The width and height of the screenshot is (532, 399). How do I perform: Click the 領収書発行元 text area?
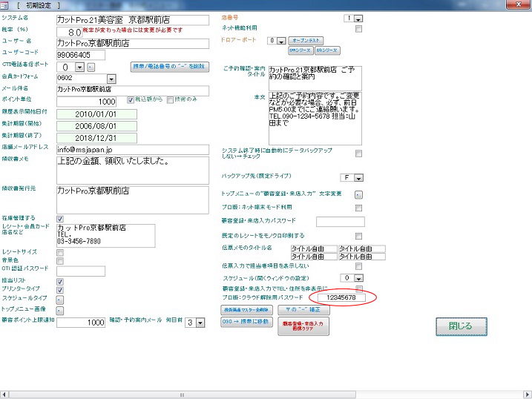[x=133, y=200]
